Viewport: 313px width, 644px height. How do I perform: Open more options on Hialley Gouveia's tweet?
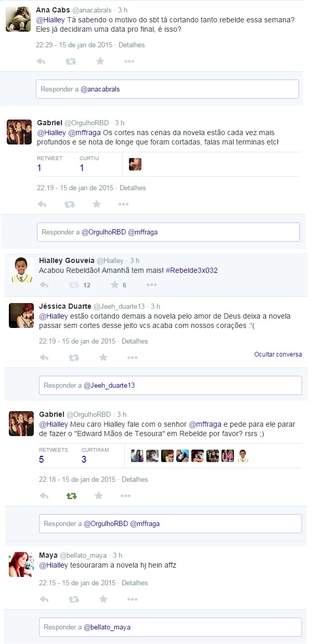point(151,285)
